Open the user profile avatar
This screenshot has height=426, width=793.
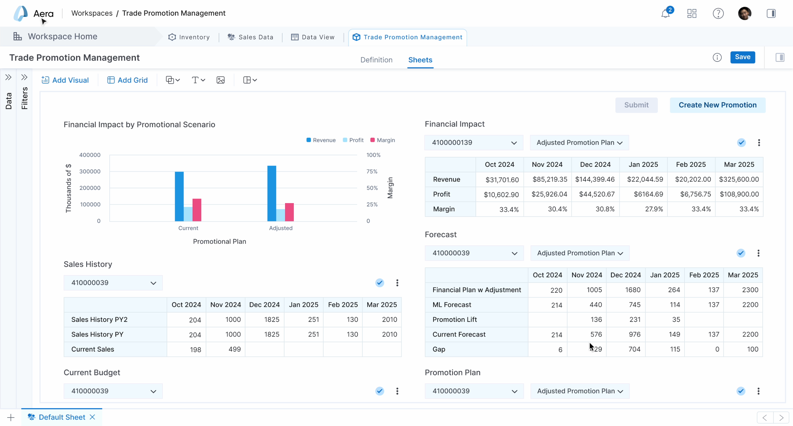pos(744,14)
